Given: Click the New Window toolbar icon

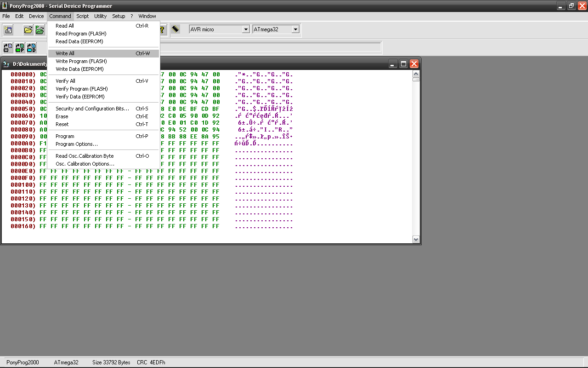Looking at the screenshot, I should (8, 30).
